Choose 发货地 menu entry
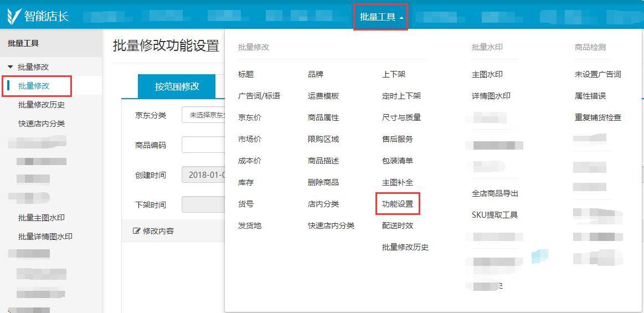The image size is (644, 313). tap(250, 225)
